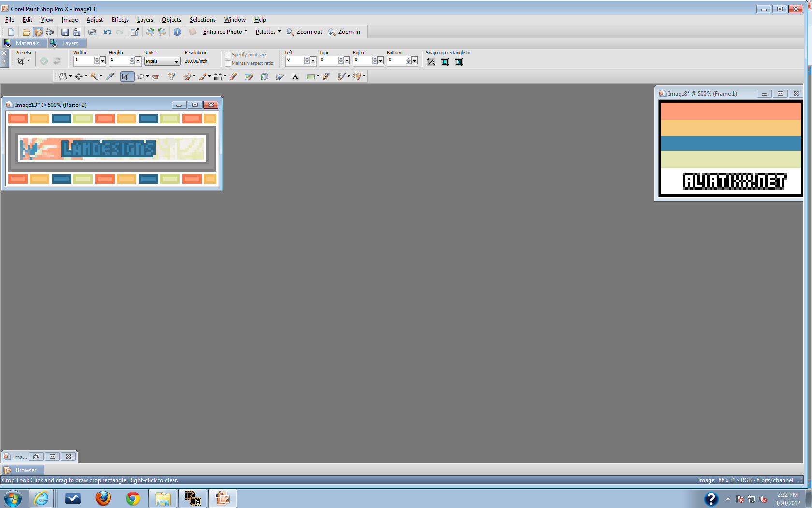
Task: Click the Zoom out button
Action: tap(304, 32)
